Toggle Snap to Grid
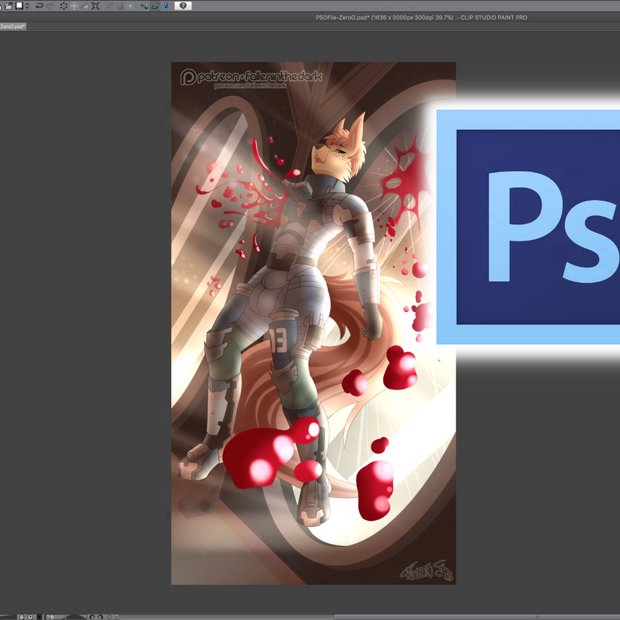This screenshot has width=620, height=620. pyautogui.click(x=166, y=6)
